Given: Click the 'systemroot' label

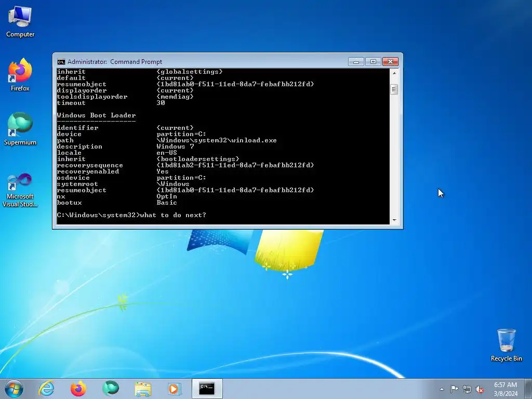Looking at the screenshot, I should click(x=77, y=184).
